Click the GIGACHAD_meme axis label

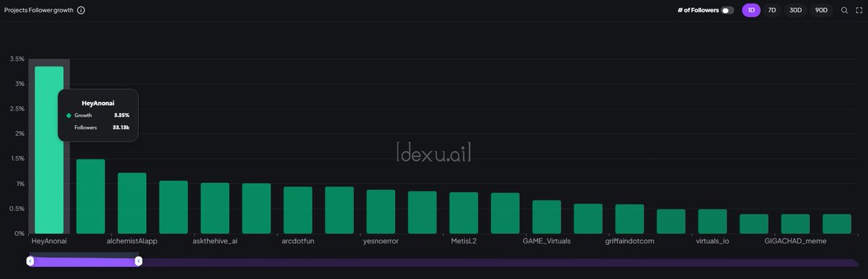click(x=795, y=241)
